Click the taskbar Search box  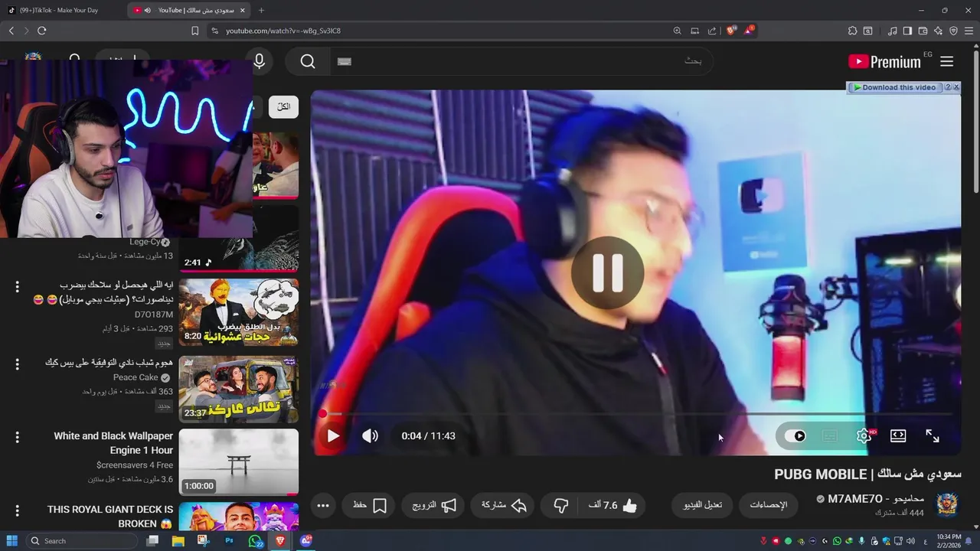point(81,540)
